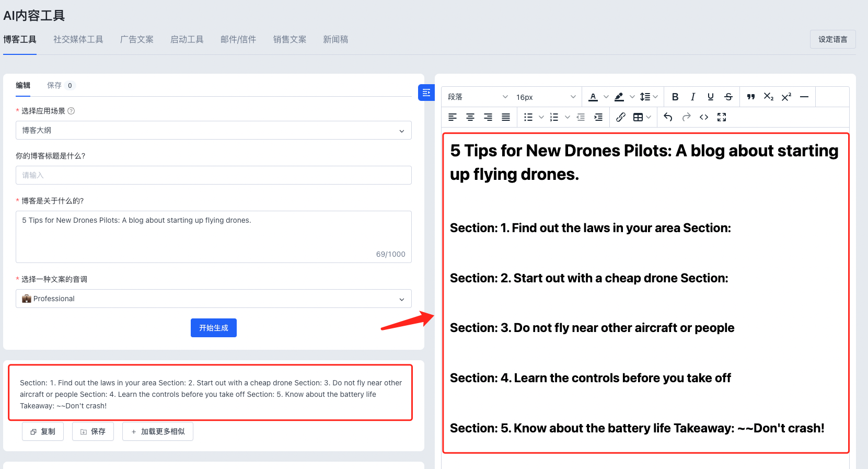Select the 保存 sub-tab

(61, 85)
